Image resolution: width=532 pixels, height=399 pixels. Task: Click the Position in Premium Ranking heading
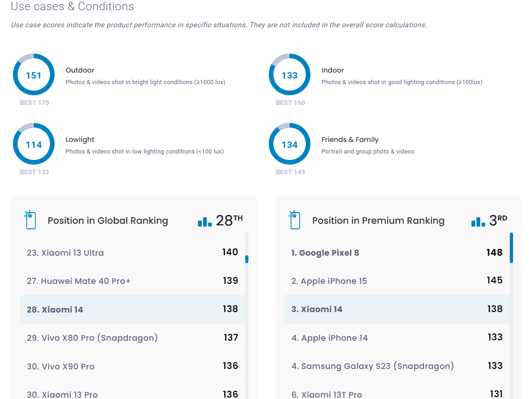(x=378, y=221)
